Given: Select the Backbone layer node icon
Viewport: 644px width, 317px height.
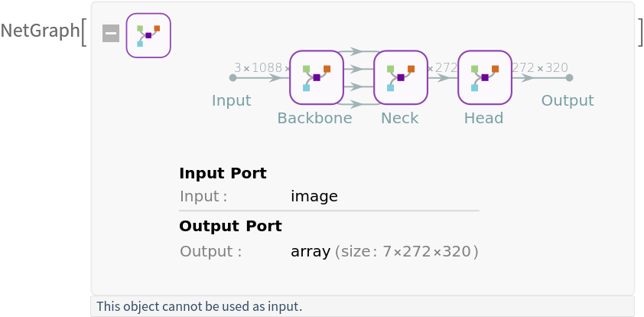Looking at the screenshot, I should pos(316,77).
